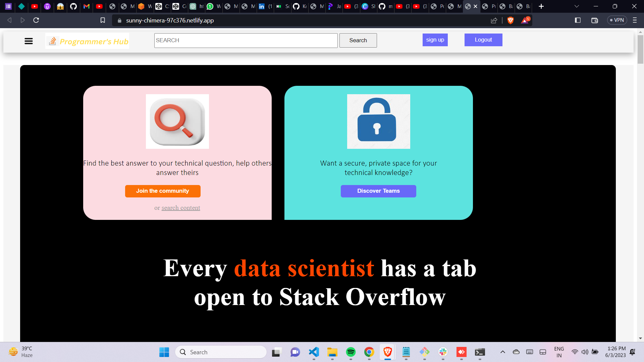Switch to the first GitHub pinned tab

73,6
